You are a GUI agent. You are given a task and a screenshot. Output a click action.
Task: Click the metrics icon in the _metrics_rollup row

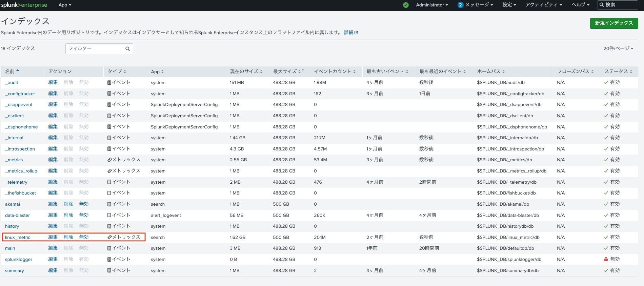coord(109,171)
